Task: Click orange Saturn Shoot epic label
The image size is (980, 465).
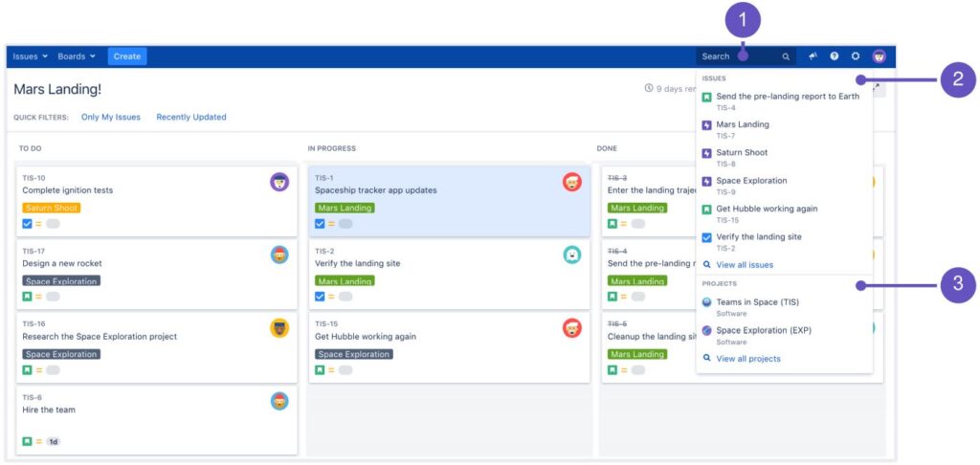Action: click(52, 209)
